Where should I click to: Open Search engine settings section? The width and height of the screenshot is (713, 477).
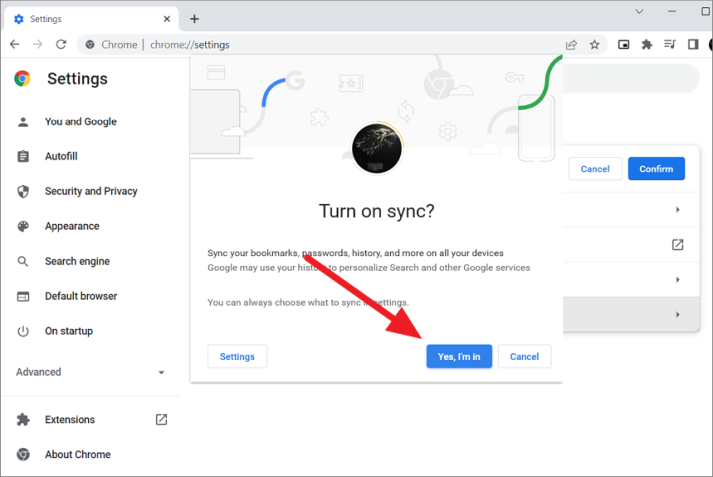pyautogui.click(x=77, y=261)
